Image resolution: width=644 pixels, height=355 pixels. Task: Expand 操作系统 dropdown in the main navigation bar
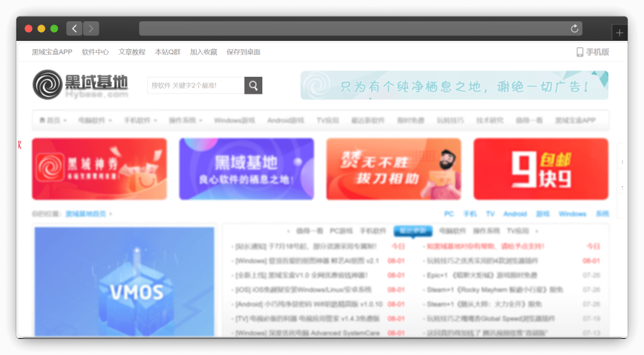[186, 120]
